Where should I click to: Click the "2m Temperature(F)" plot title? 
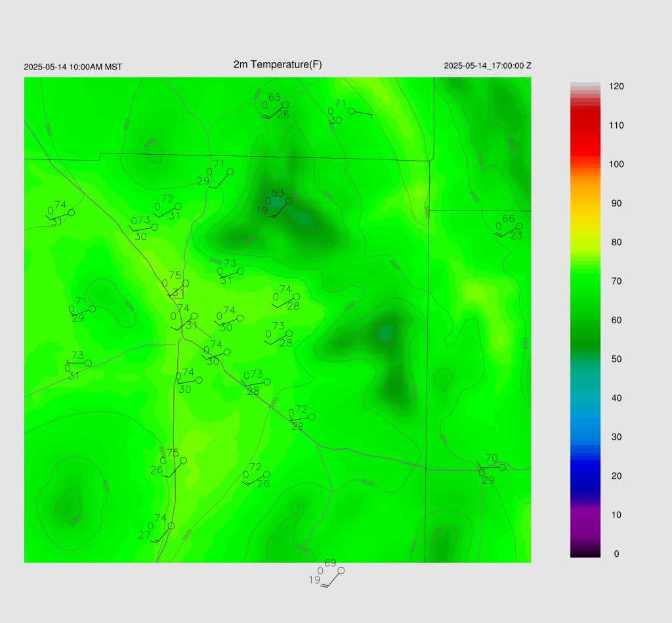coord(278,65)
